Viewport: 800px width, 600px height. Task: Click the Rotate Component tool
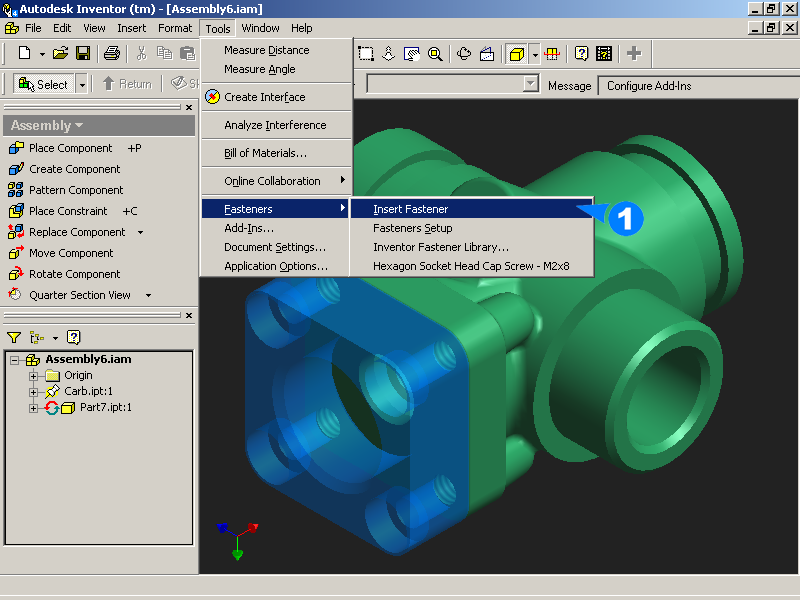pyautogui.click(x=64, y=274)
